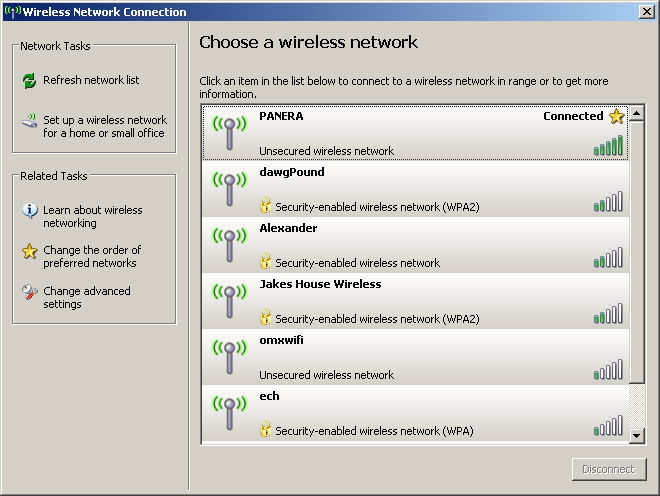Image resolution: width=660 pixels, height=496 pixels.
Task: Click the star icon for preferred networks order
Action: 30,252
